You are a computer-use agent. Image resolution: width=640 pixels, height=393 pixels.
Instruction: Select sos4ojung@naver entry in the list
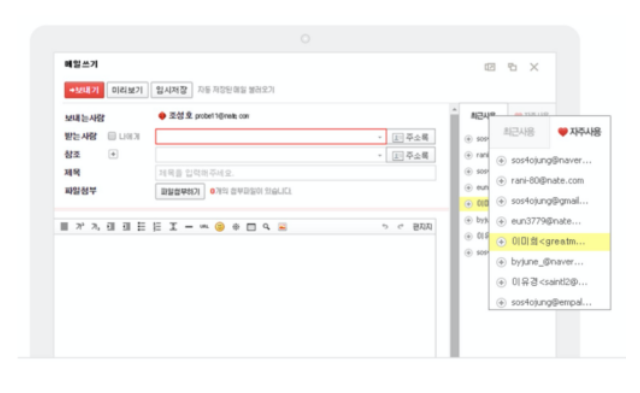click(551, 160)
